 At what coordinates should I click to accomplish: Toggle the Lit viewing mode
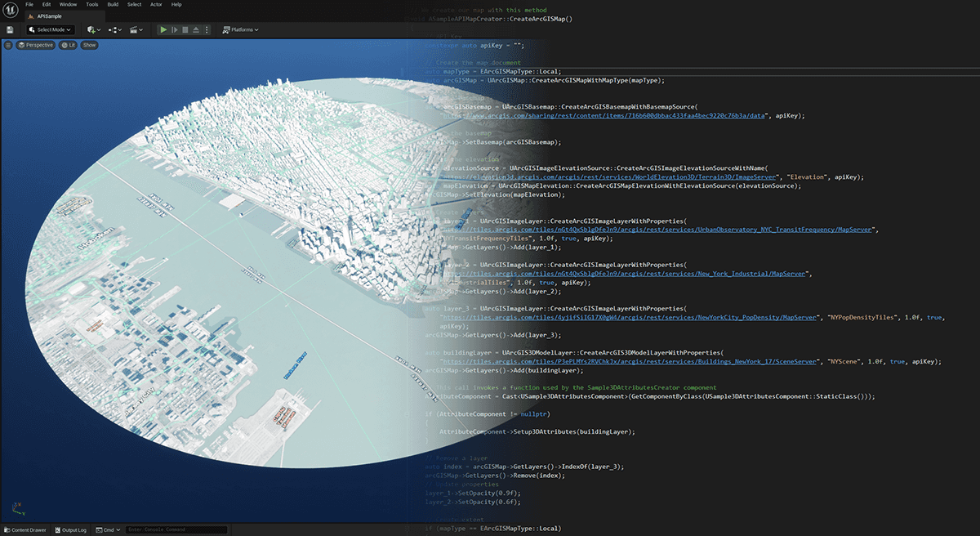69,45
